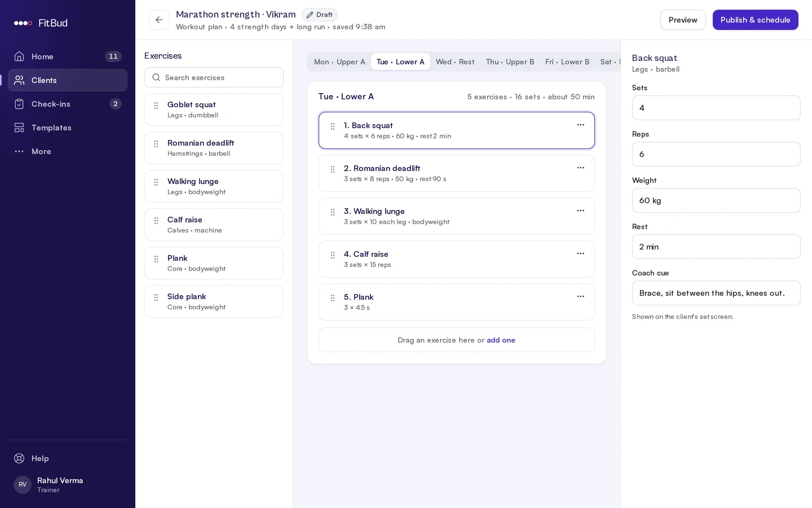Grab the Side plank drag handle
This screenshot has width=812, height=508.
[156, 297]
